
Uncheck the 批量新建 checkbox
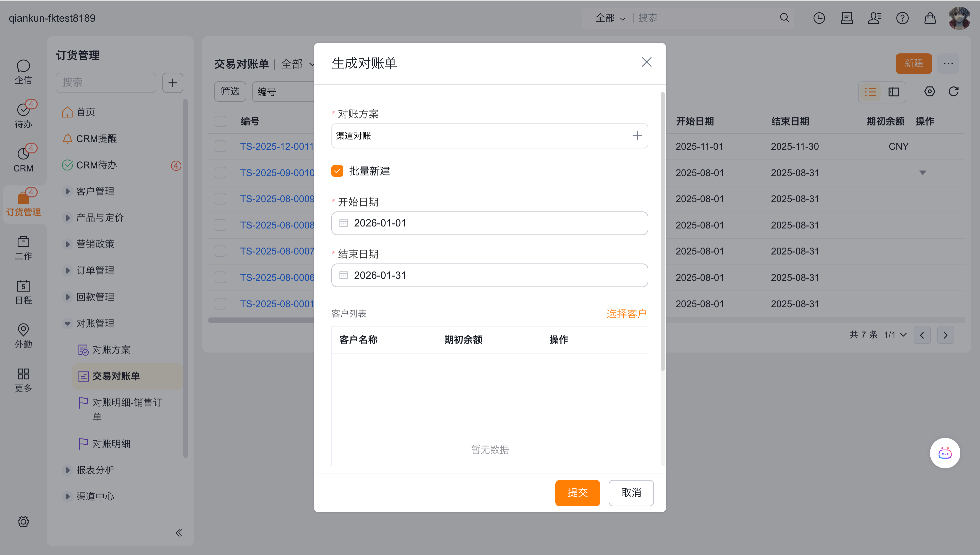[337, 171]
